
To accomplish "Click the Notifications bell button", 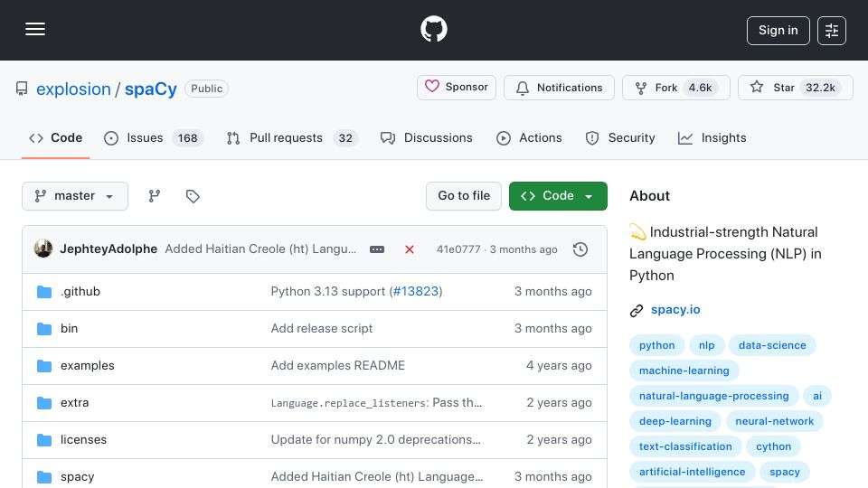I will [x=559, y=88].
